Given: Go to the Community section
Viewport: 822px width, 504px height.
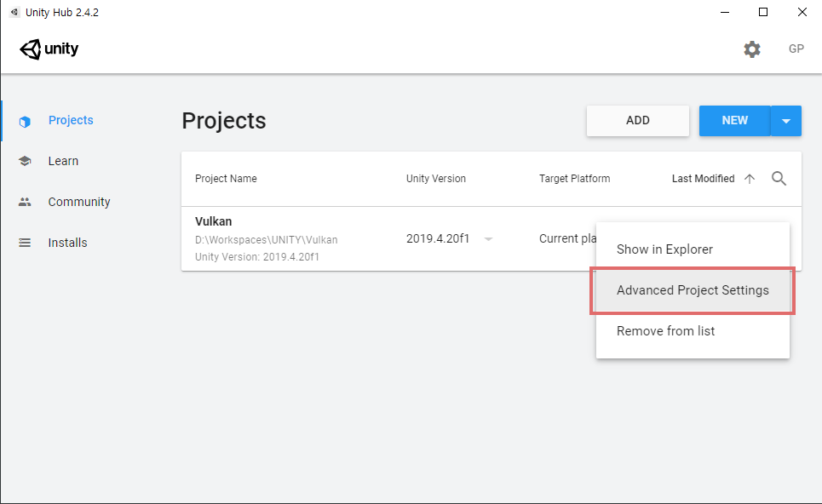Looking at the screenshot, I should point(79,203).
